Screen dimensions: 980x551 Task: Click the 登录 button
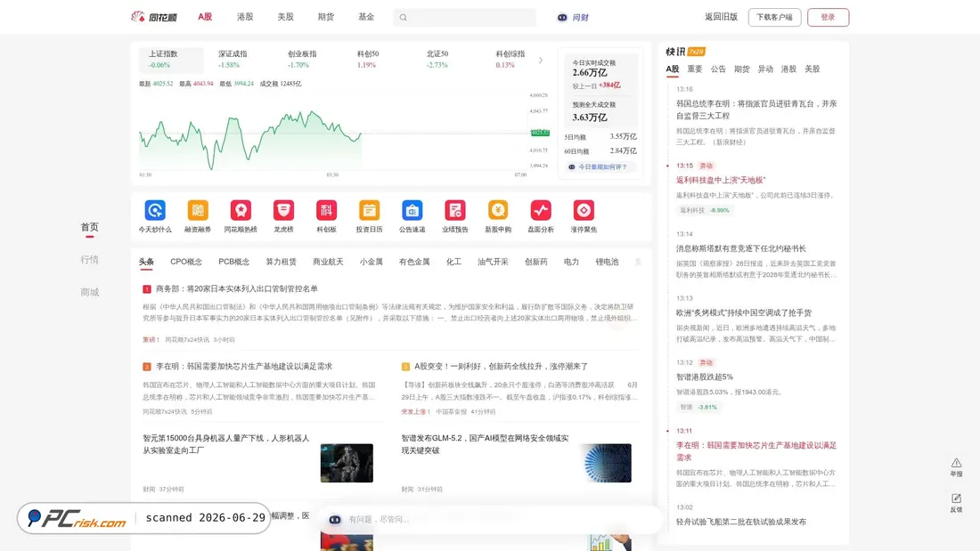click(x=829, y=18)
